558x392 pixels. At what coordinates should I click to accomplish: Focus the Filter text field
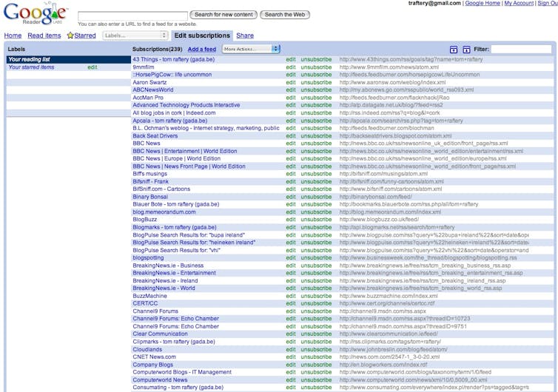(521, 49)
